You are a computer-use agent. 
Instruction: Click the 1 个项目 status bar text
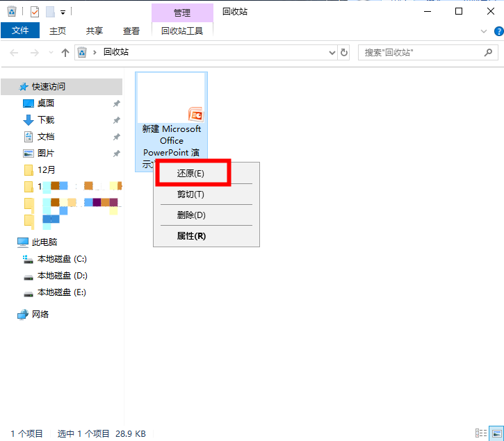(27, 434)
